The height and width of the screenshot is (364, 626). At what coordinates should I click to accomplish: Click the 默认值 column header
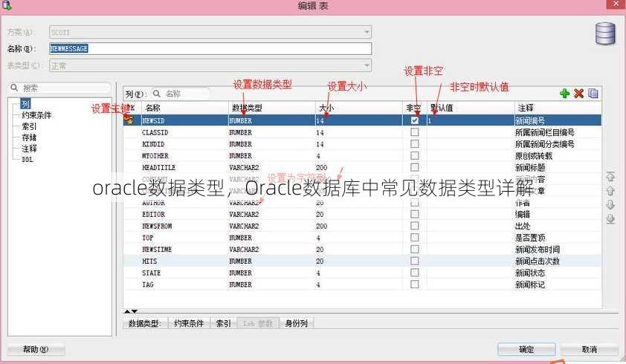(471, 108)
